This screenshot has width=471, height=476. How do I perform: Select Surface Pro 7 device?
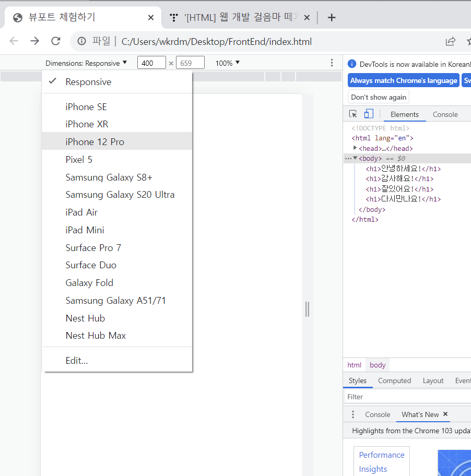tap(117, 247)
